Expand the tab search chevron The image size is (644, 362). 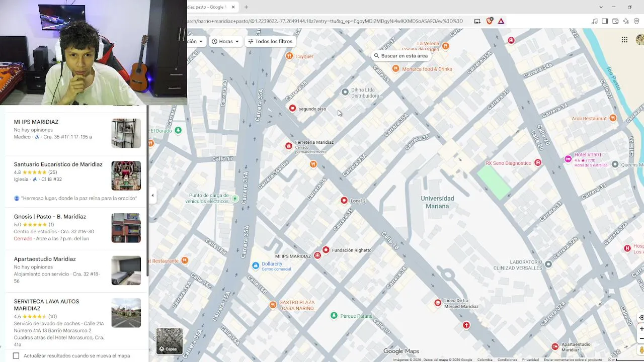(601, 7)
